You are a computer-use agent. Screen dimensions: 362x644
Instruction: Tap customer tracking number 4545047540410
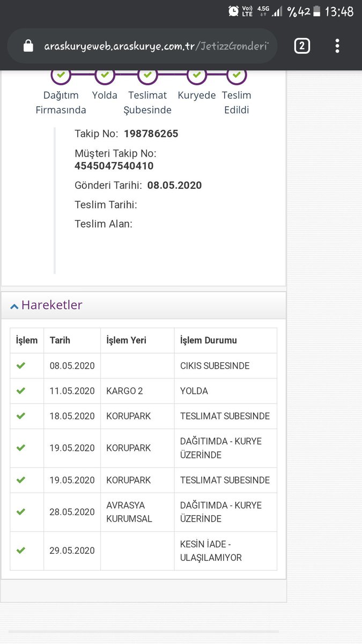click(x=114, y=166)
